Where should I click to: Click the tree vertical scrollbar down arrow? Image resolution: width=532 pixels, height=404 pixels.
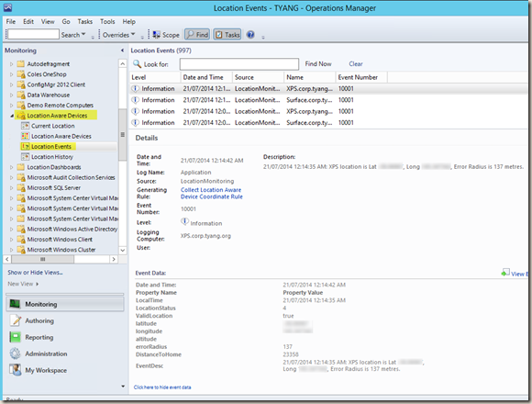pos(123,251)
